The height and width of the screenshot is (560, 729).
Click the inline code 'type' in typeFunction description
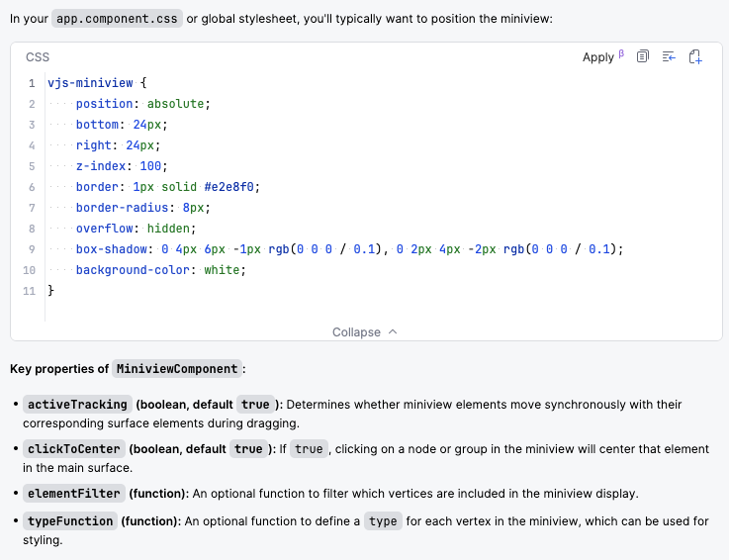383,521
